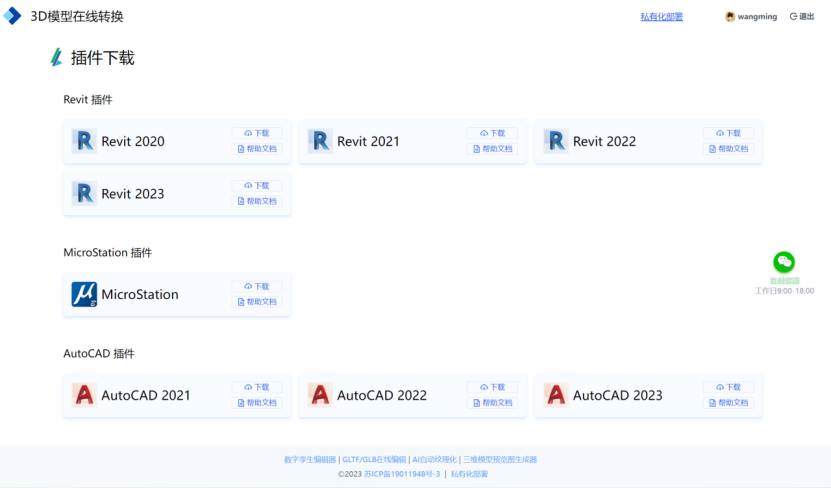
Task: Download the AutoCAD 2022 plugin
Action: pyautogui.click(x=492, y=387)
